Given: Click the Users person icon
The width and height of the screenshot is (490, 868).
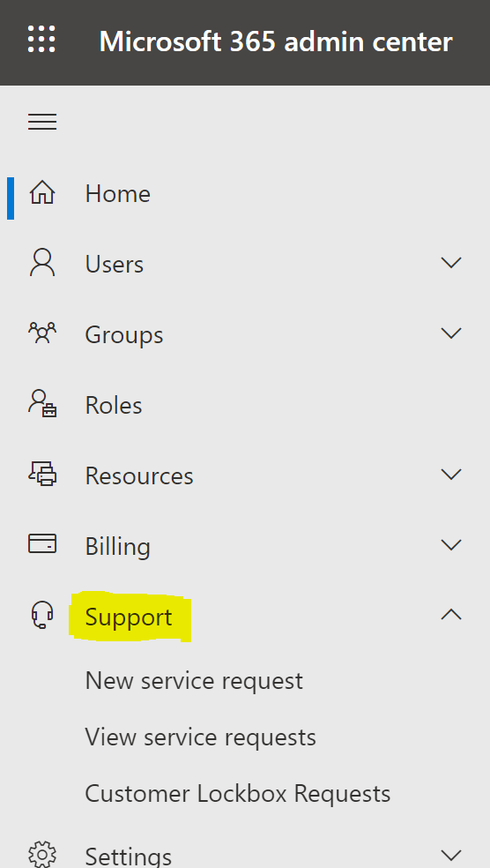Looking at the screenshot, I should [42, 263].
